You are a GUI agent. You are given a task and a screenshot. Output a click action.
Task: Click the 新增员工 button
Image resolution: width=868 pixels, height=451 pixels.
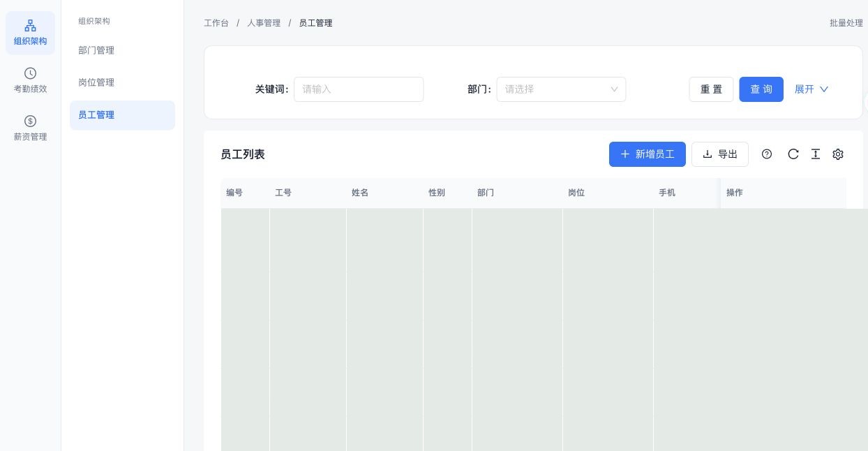[648, 154]
